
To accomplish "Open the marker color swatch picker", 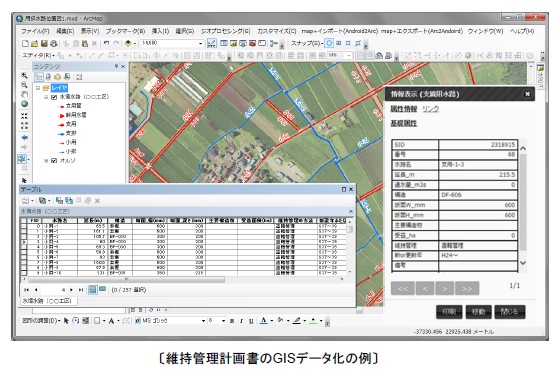I will 313,320.
